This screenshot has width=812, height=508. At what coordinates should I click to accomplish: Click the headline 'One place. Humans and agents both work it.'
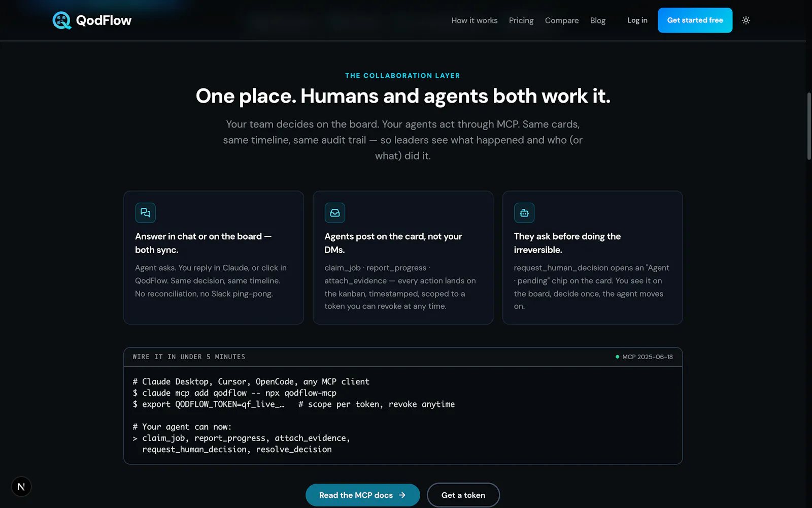[x=403, y=96]
